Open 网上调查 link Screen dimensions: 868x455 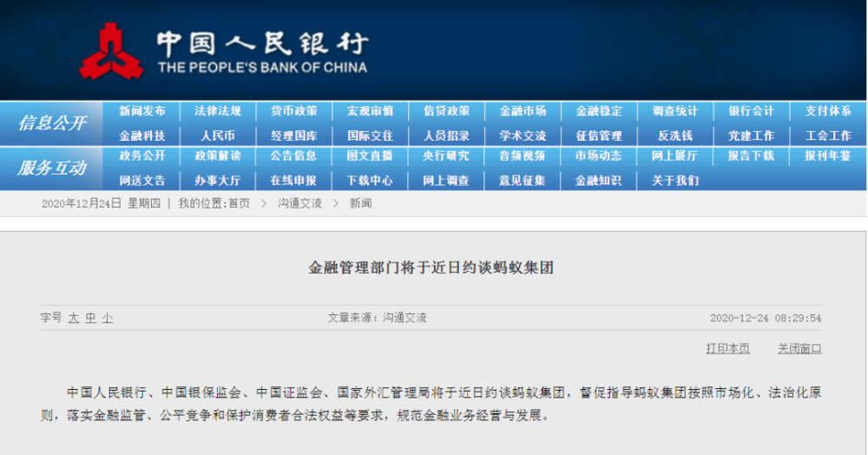447,181
